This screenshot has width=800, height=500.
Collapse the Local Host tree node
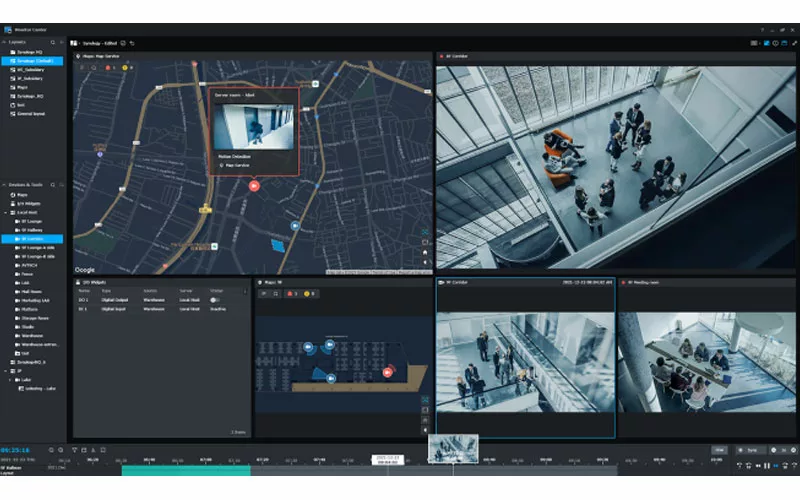pyautogui.click(x=6, y=213)
